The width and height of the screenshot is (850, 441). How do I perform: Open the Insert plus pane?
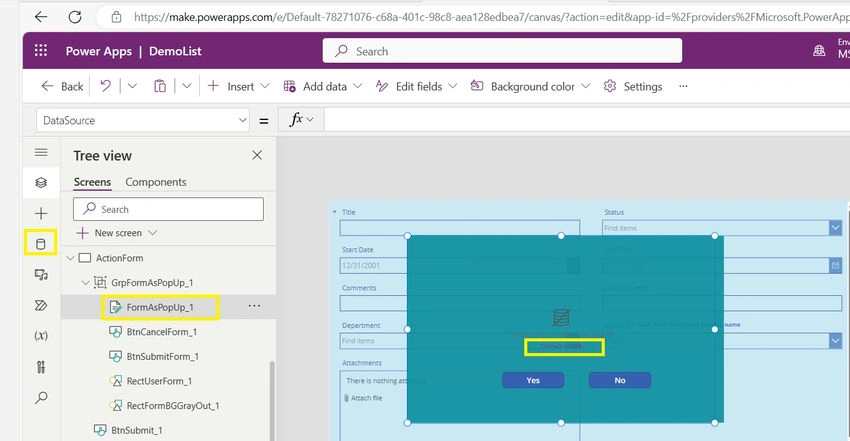pos(41,213)
